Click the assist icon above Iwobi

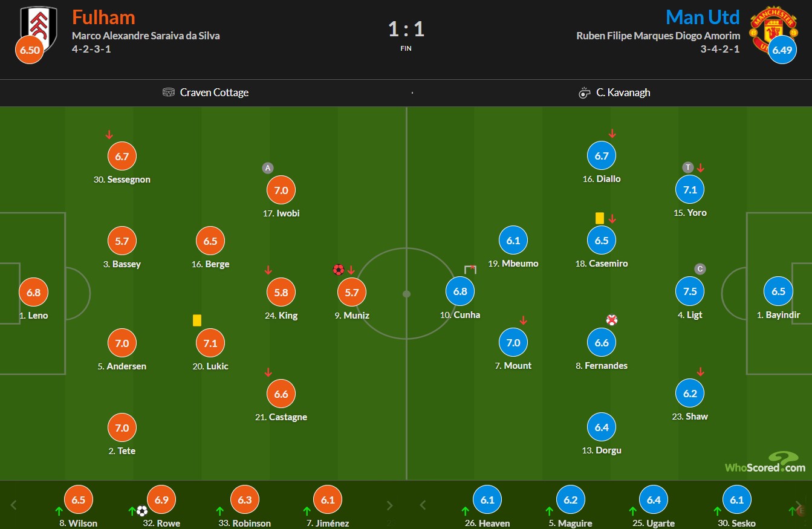pos(267,168)
